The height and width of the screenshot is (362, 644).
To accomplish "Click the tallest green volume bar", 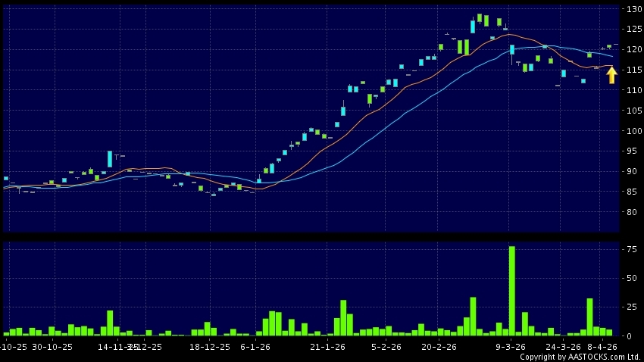I will [511, 291].
